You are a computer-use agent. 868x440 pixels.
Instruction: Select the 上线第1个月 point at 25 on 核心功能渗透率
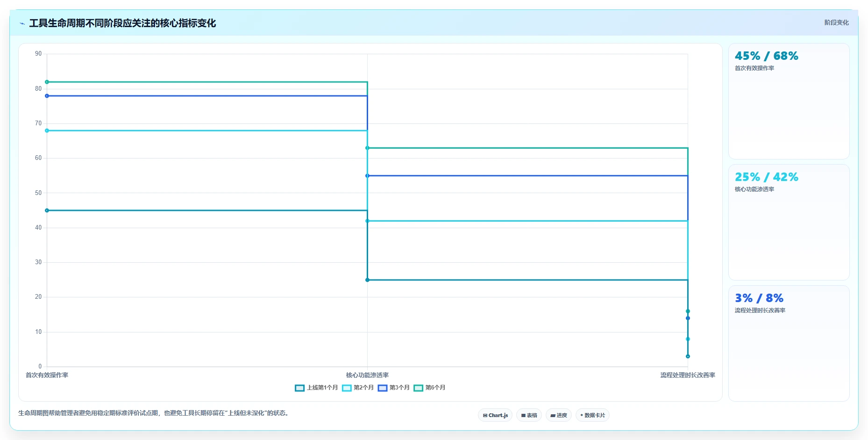point(367,280)
